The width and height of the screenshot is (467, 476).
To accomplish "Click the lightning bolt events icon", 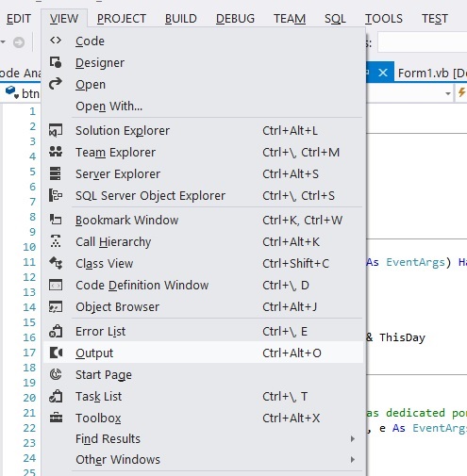I will 462,93.
